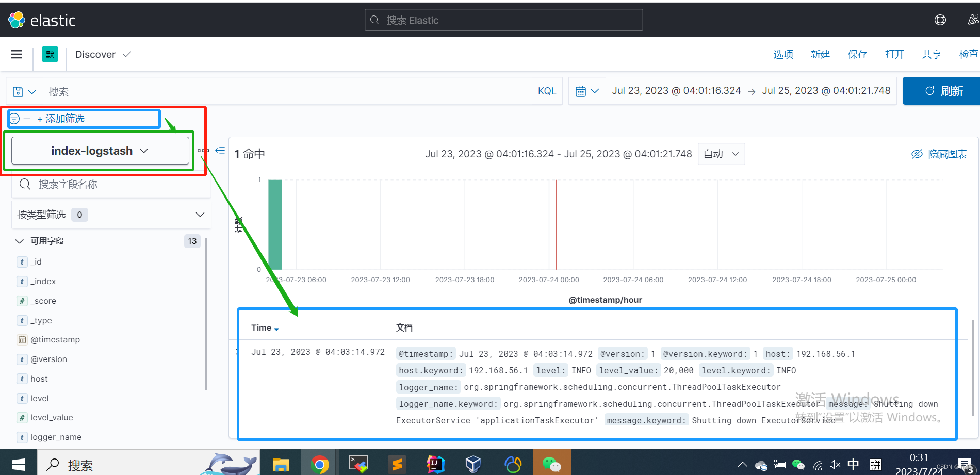Image resolution: width=980 pixels, height=475 pixels.
Task: Click the Elastic logo
Action: coord(42,20)
